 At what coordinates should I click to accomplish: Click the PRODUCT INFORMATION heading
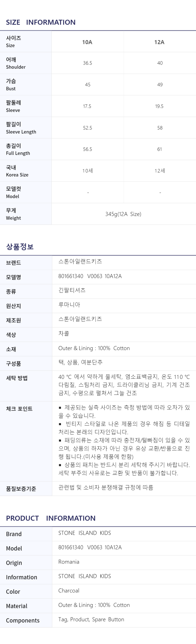pos(51,518)
